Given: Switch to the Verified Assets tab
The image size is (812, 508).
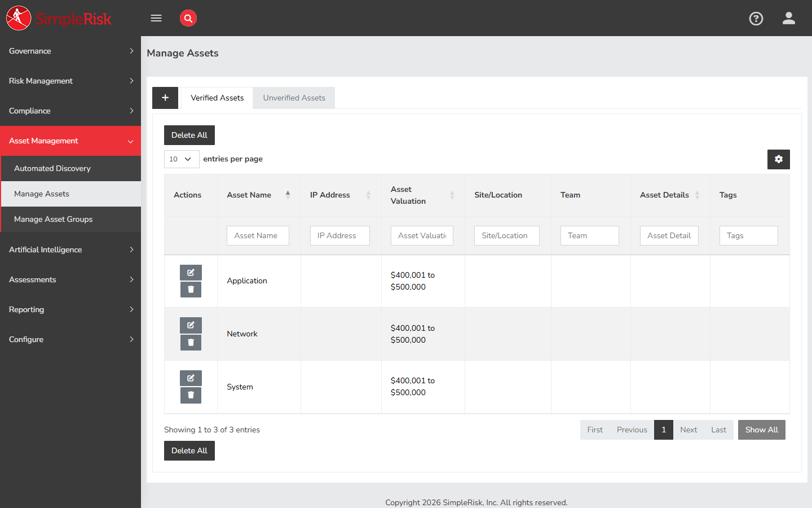Looking at the screenshot, I should pos(217,98).
